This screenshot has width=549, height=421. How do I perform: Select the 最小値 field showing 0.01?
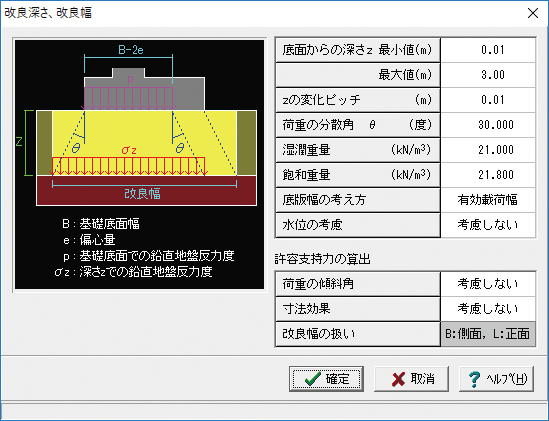(488, 50)
